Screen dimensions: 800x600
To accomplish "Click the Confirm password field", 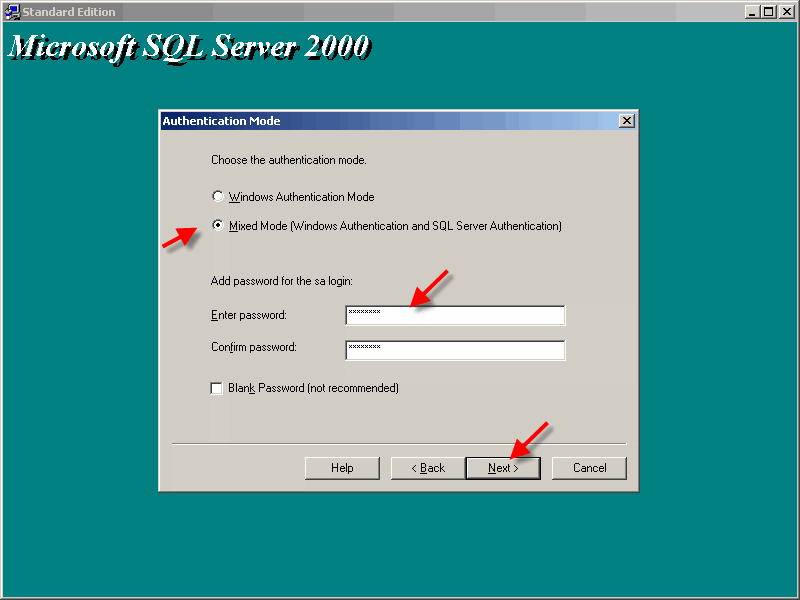I will tap(455, 350).
